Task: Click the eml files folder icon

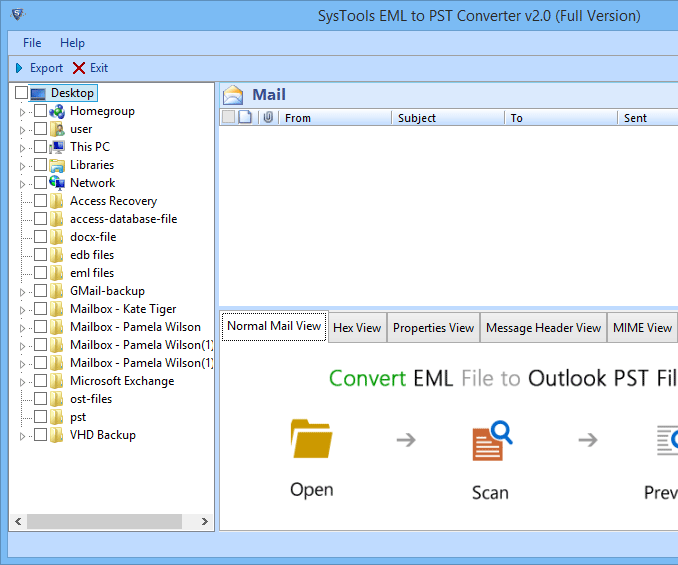Action: pyautogui.click(x=57, y=273)
